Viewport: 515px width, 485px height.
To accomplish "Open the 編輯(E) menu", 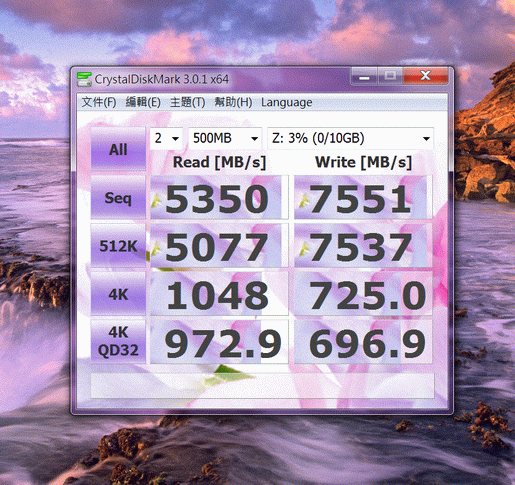I will click(143, 102).
